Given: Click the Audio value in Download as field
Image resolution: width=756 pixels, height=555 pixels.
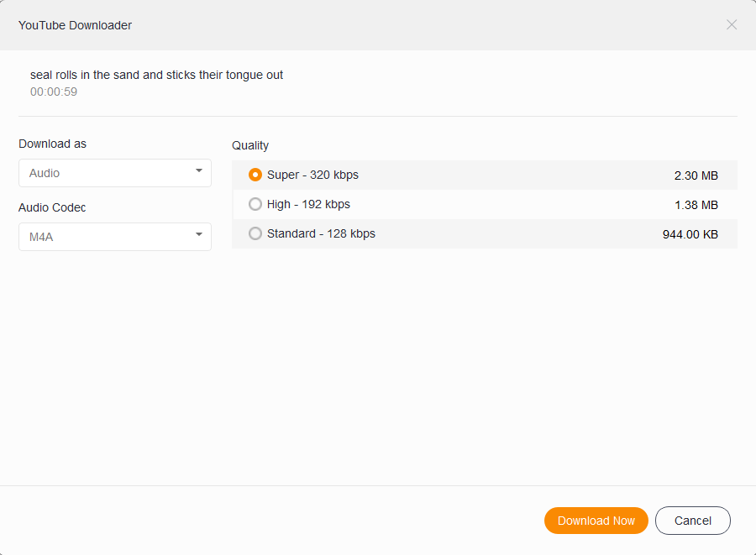Looking at the screenshot, I should click(x=45, y=173).
